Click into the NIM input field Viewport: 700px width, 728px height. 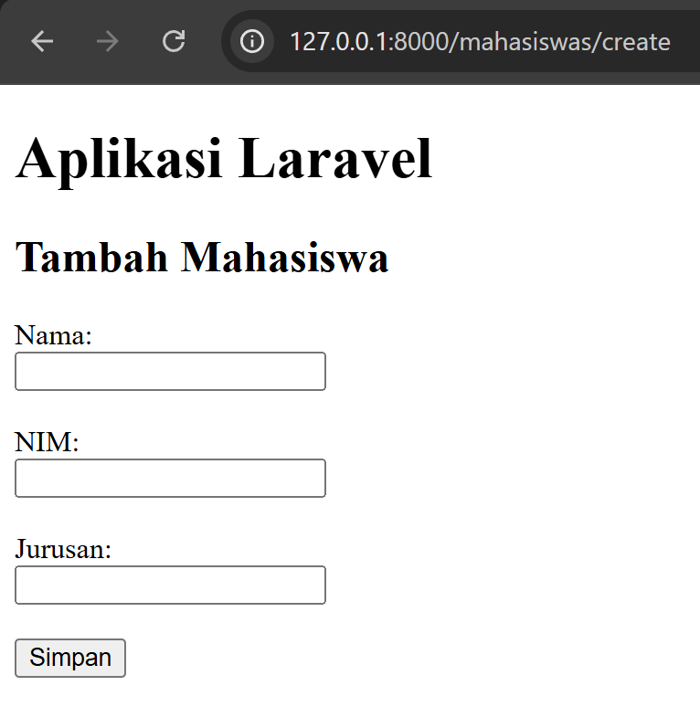[171, 479]
